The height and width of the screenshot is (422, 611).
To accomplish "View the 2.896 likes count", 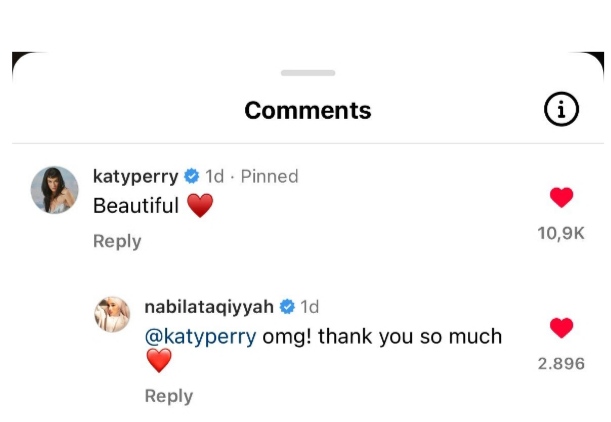I will (561, 363).
